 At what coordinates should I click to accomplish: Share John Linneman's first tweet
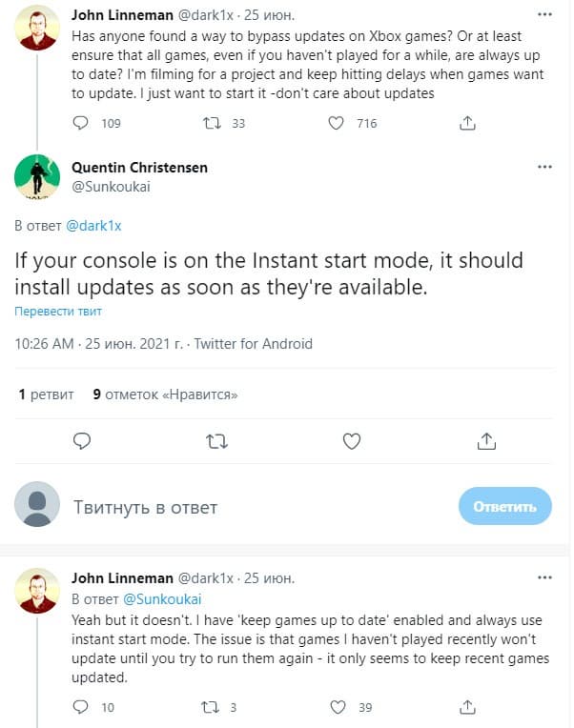point(467,123)
